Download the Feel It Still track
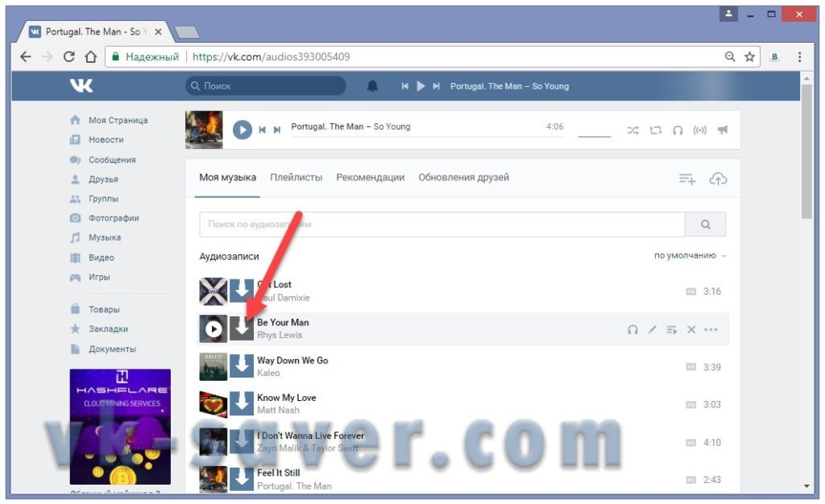This screenshot has width=825, height=504. [242, 479]
